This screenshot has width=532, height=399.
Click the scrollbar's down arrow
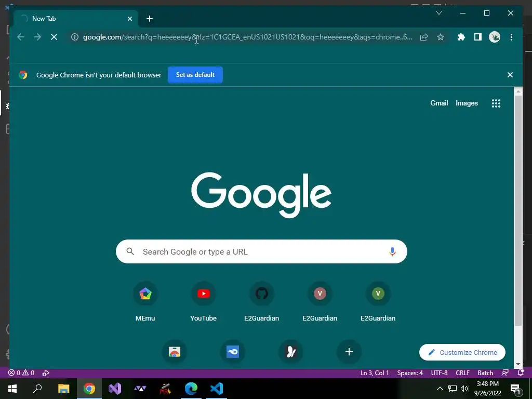tap(518, 364)
